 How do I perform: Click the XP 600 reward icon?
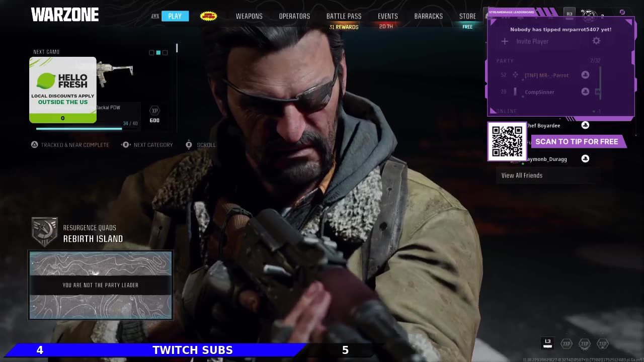(x=154, y=114)
